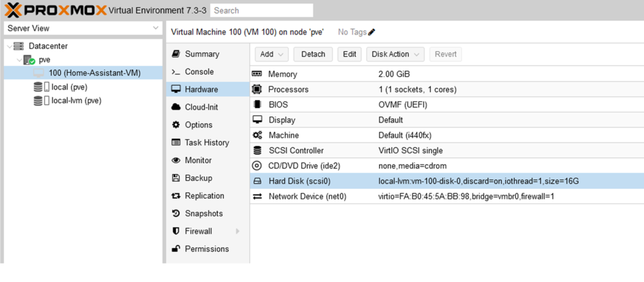This screenshot has height=282, width=644.
Task: Open the Server View dropdown
Action: click(x=82, y=28)
